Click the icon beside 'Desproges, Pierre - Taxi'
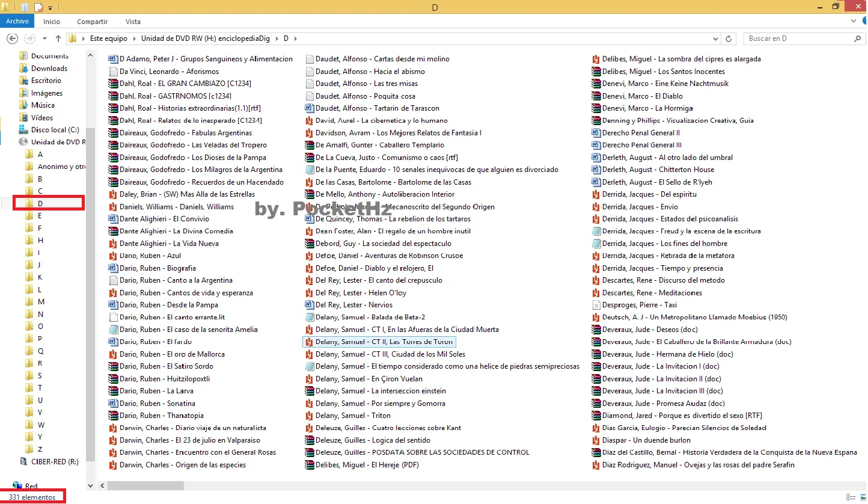This screenshot has width=868, height=504. click(596, 305)
